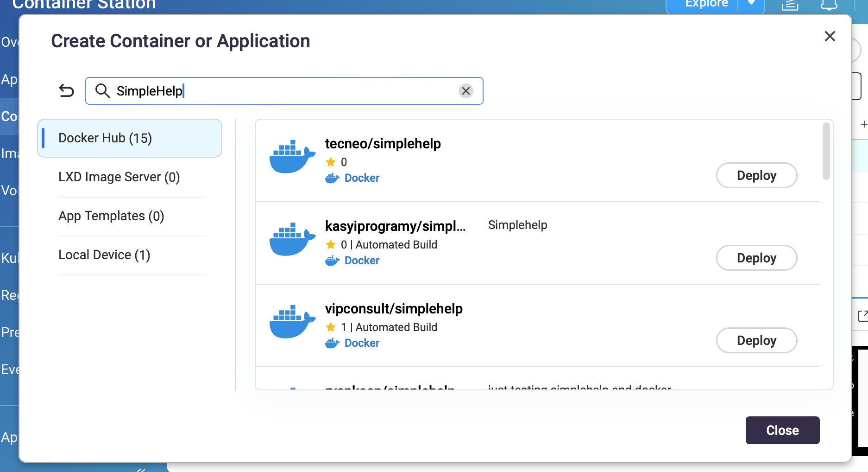The height and width of the screenshot is (472, 868).
Task: Click the results list vertical scrollbar
Action: point(826,151)
